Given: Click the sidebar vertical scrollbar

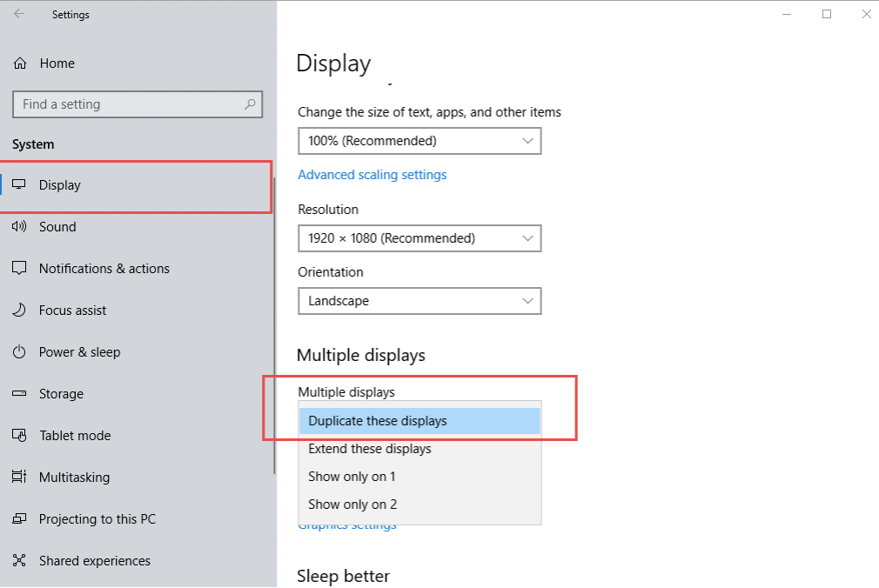Looking at the screenshot, I should pyautogui.click(x=275, y=325).
